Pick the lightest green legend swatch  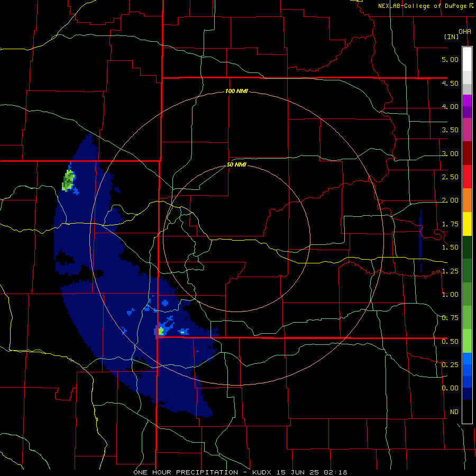[467, 341]
